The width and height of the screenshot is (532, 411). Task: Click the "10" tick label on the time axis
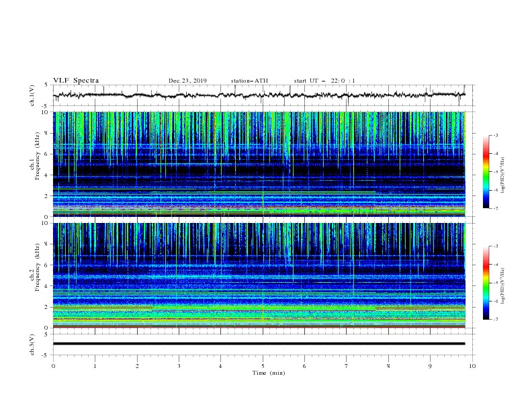[472, 366]
